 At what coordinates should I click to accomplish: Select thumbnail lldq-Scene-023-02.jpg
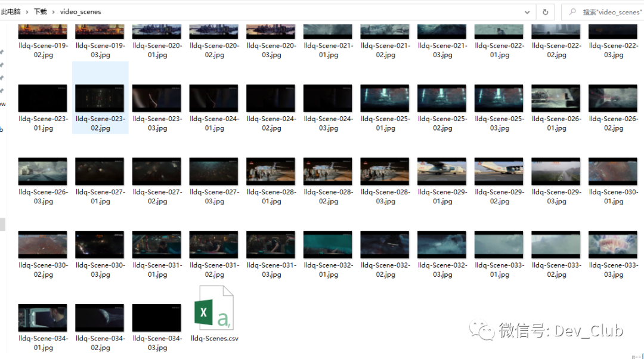tap(100, 98)
